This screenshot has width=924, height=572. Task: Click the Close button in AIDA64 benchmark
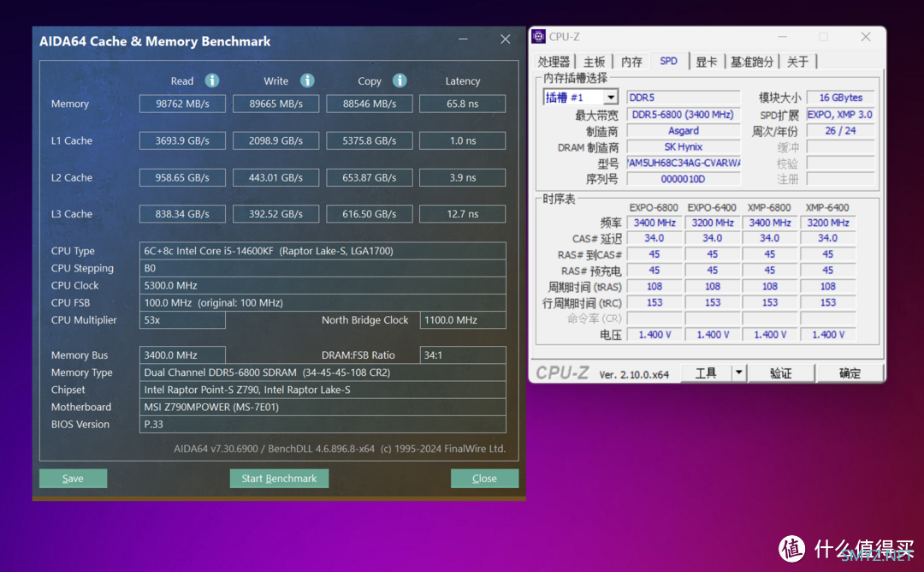484,479
